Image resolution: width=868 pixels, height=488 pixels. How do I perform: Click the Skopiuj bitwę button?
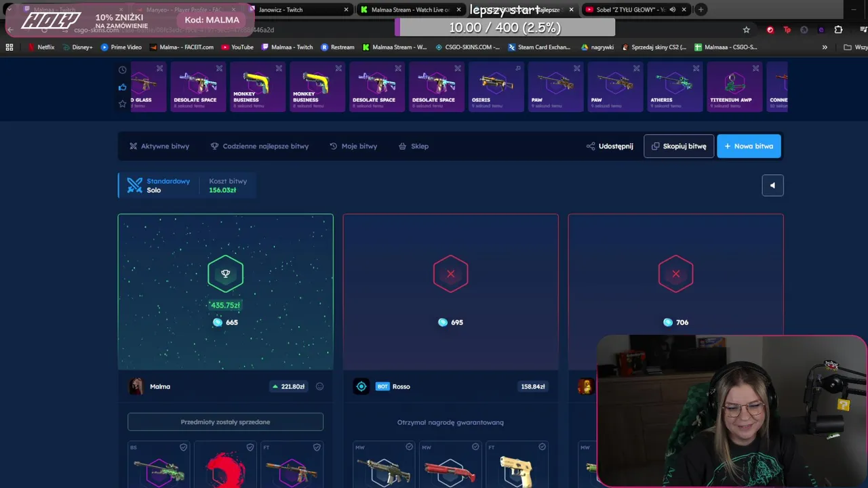[679, 146]
